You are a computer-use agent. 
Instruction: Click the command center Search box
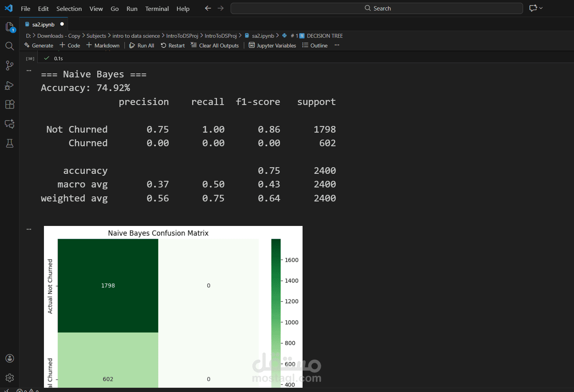point(376,8)
